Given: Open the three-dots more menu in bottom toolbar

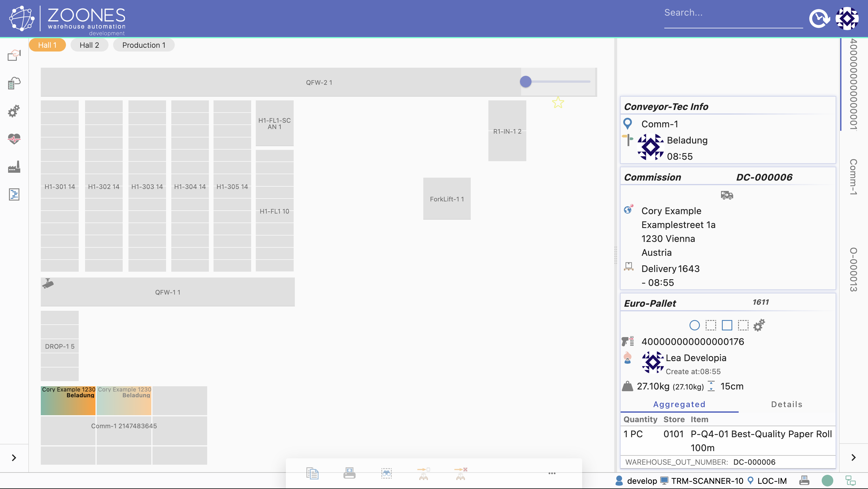Looking at the screenshot, I should 552,473.
